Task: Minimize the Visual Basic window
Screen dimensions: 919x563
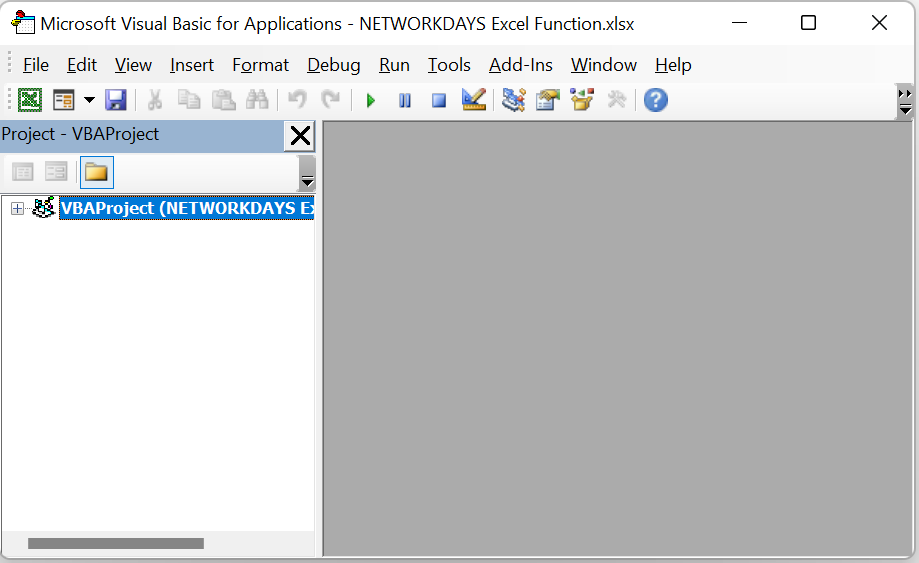Action: tap(740, 23)
